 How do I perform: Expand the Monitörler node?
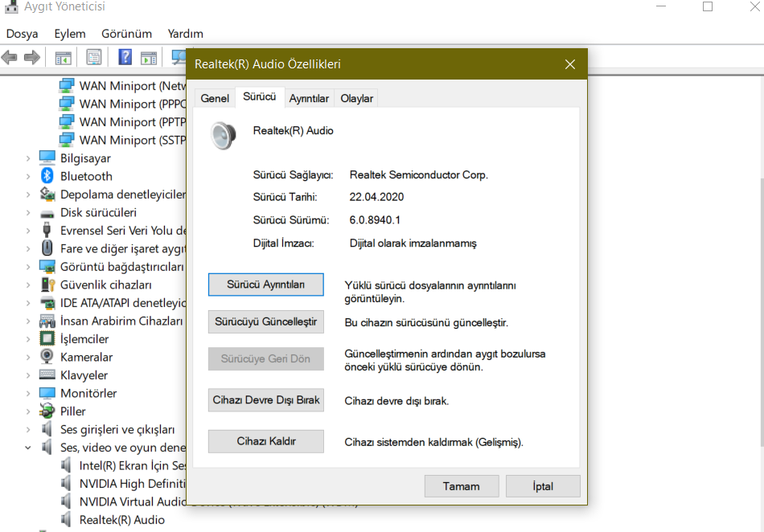(28, 393)
